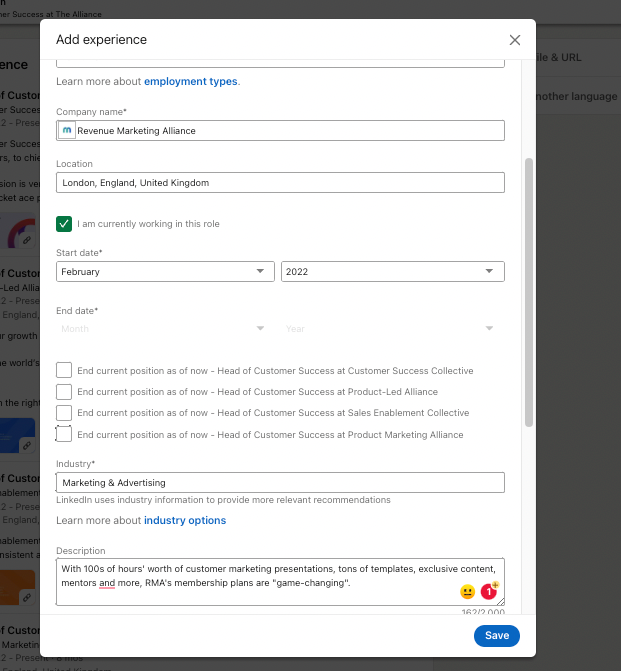Viewport: 621px width, 671px height.
Task: Check End current position at Sales Enablement Collective
Action: 64,413
